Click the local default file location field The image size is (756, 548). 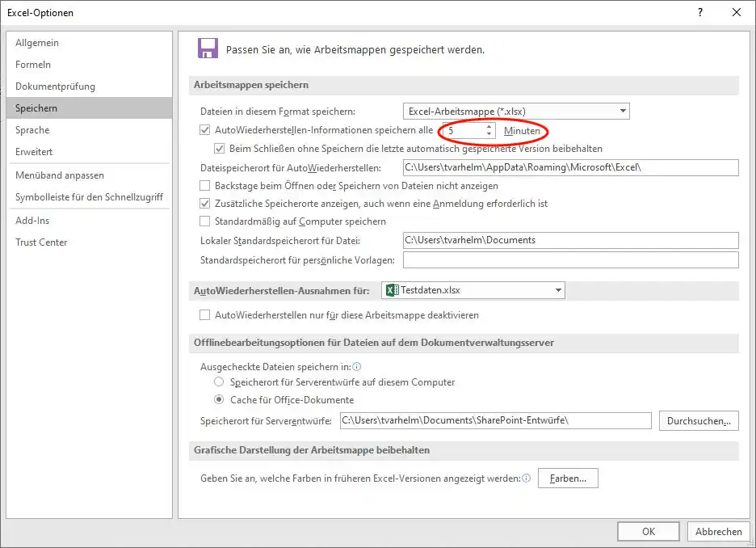click(x=570, y=240)
